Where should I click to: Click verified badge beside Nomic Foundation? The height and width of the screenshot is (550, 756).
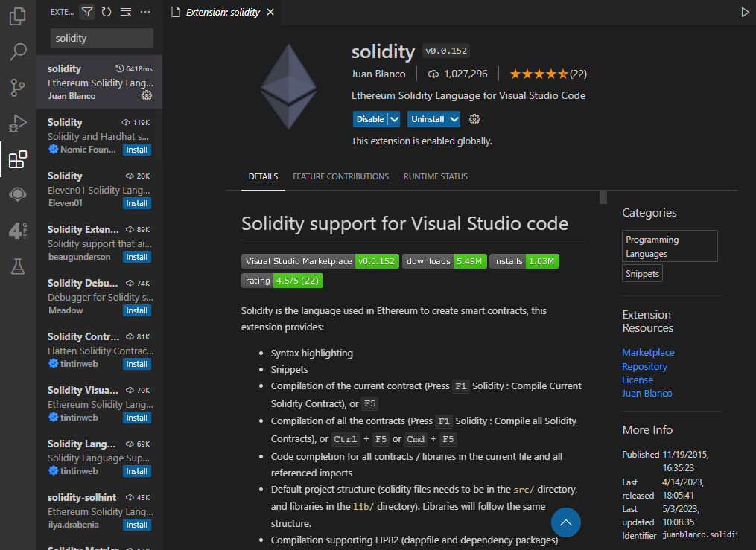point(54,150)
